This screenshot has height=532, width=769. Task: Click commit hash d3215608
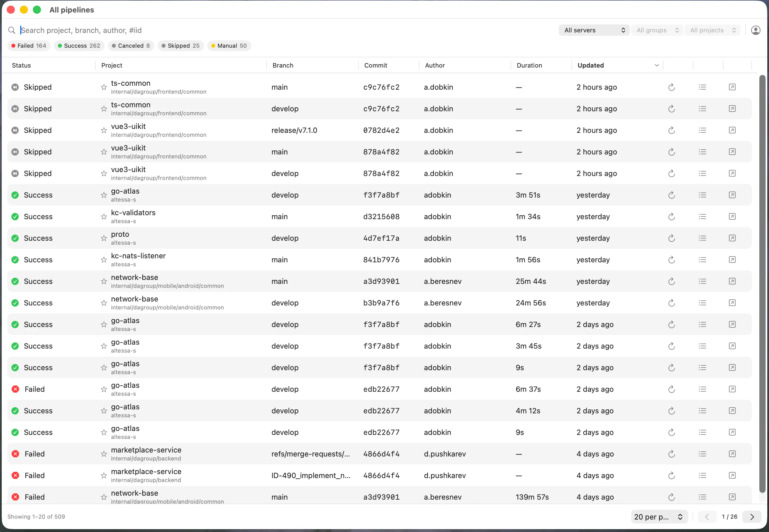381,217
